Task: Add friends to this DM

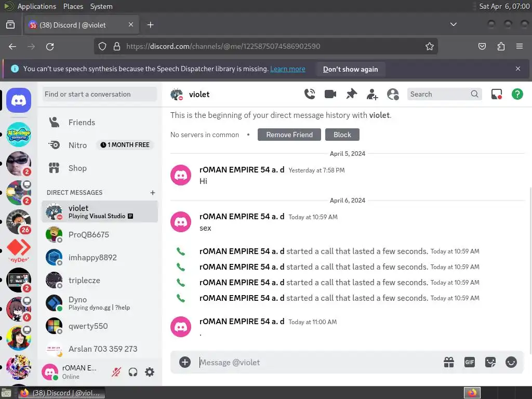Action: point(372,94)
